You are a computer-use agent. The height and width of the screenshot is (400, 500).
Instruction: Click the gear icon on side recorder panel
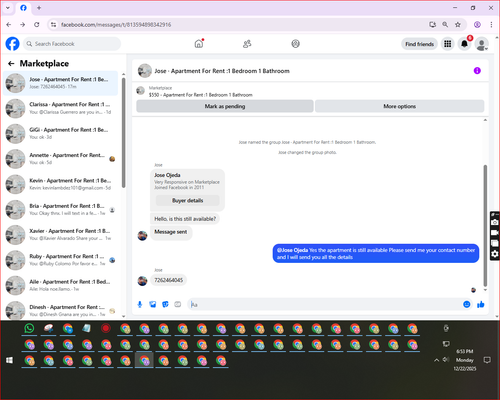point(495,254)
